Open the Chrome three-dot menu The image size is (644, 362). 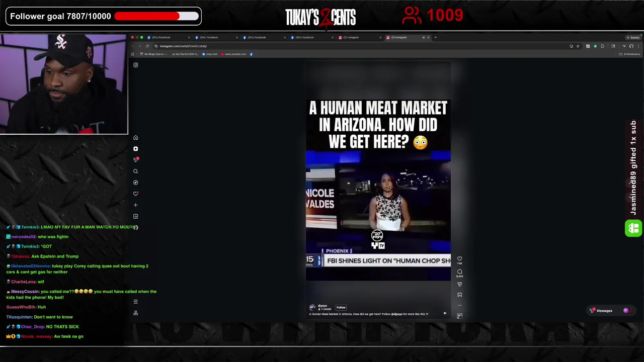click(x=638, y=46)
